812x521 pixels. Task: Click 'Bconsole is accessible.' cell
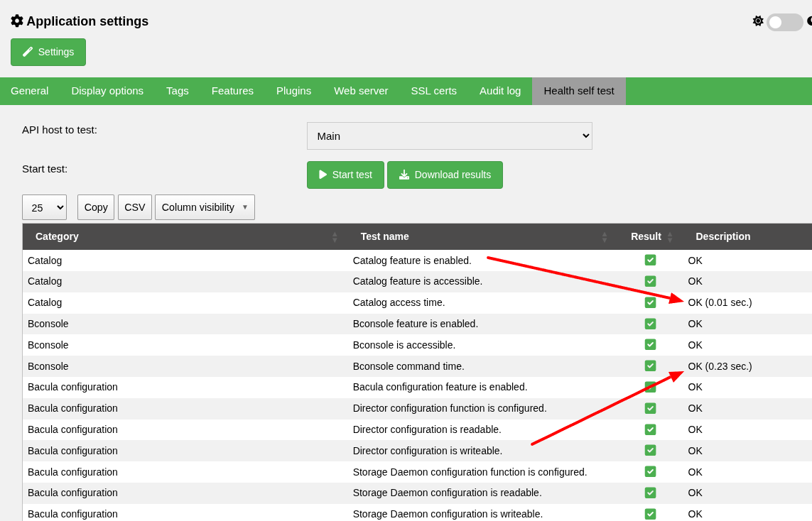tap(404, 345)
